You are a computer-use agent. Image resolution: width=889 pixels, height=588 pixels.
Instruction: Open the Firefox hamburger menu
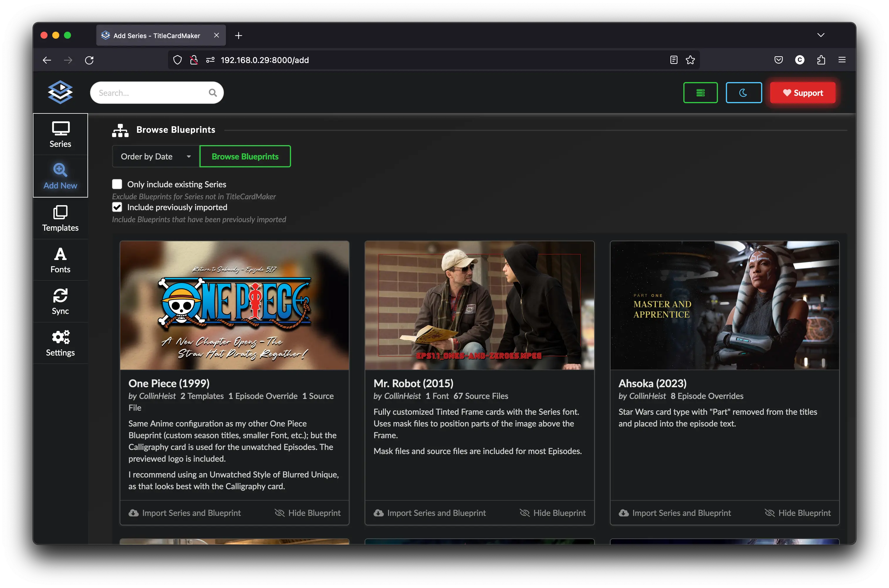(842, 60)
